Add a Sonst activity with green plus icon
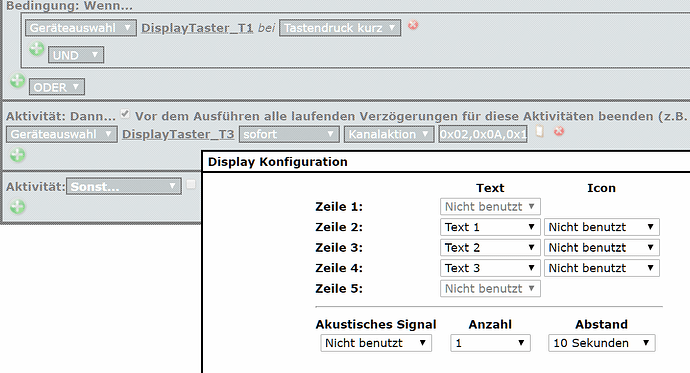The image size is (690, 373). [x=18, y=207]
